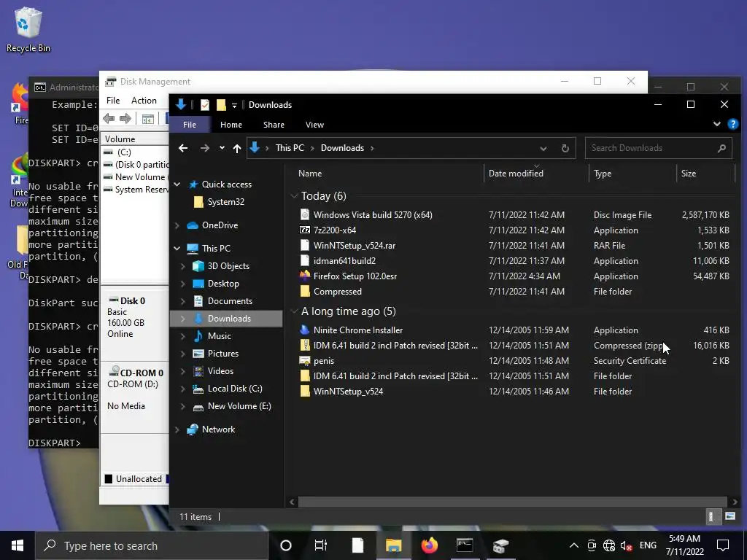Click the 7z2200-x64 installer icon

(x=305, y=230)
